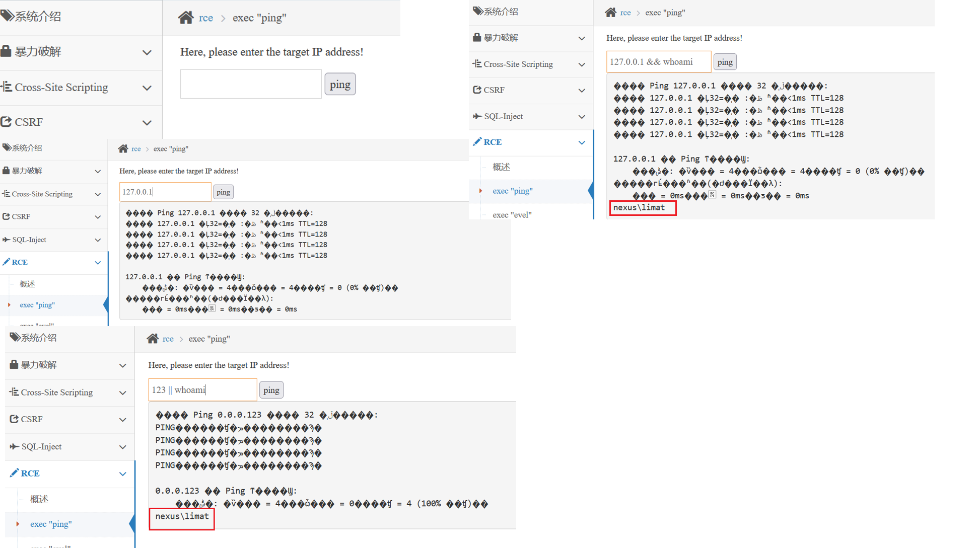Click Cross-Site Scripting icon in the empty-input panel sidebar

pos(6,87)
